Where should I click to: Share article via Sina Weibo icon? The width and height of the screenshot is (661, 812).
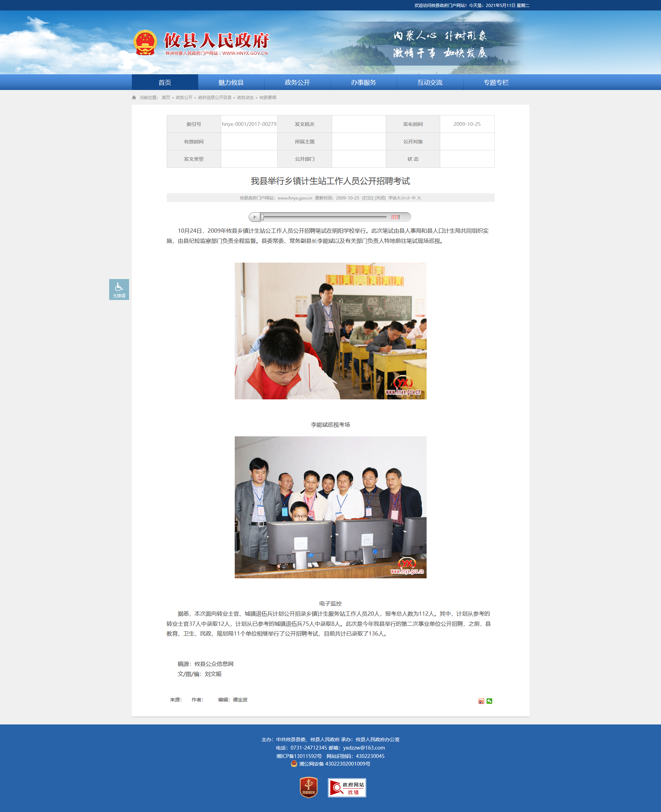[x=481, y=701]
